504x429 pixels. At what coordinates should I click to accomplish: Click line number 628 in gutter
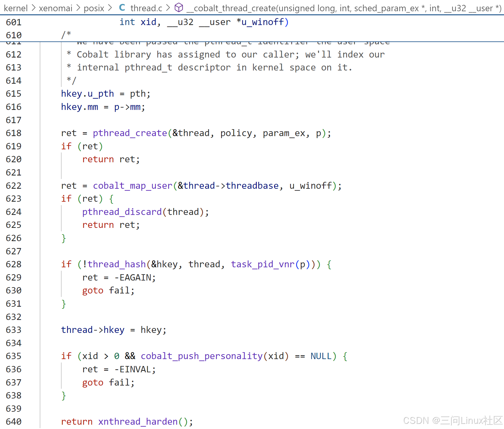pyautogui.click(x=14, y=264)
